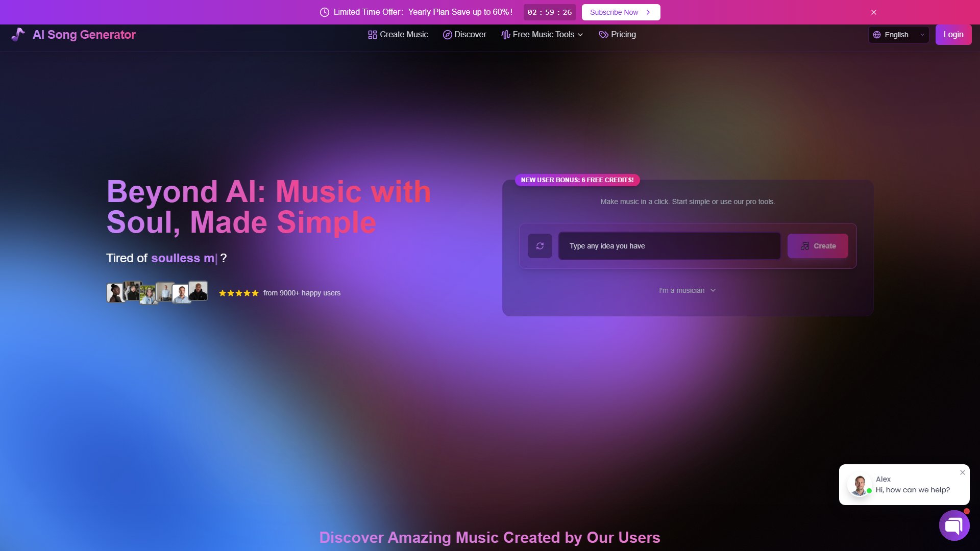Open the English language selector

pos(898,35)
